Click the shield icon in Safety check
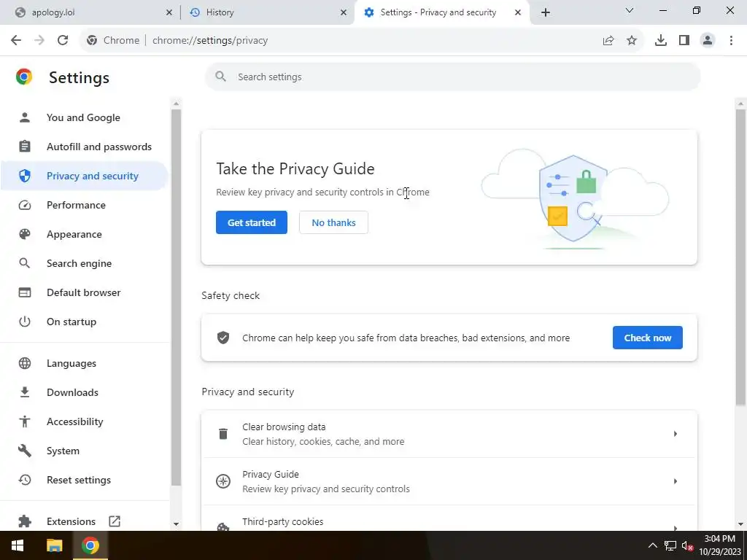Image resolution: width=747 pixels, height=560 pixels. tap(223, 338)
